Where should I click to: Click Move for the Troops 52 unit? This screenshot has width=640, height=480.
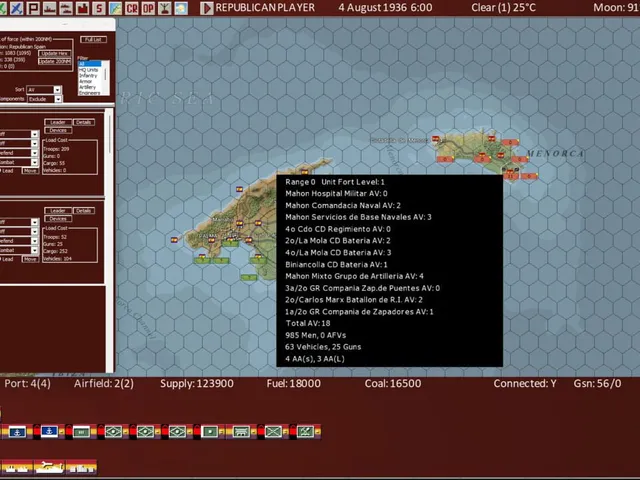30,259
